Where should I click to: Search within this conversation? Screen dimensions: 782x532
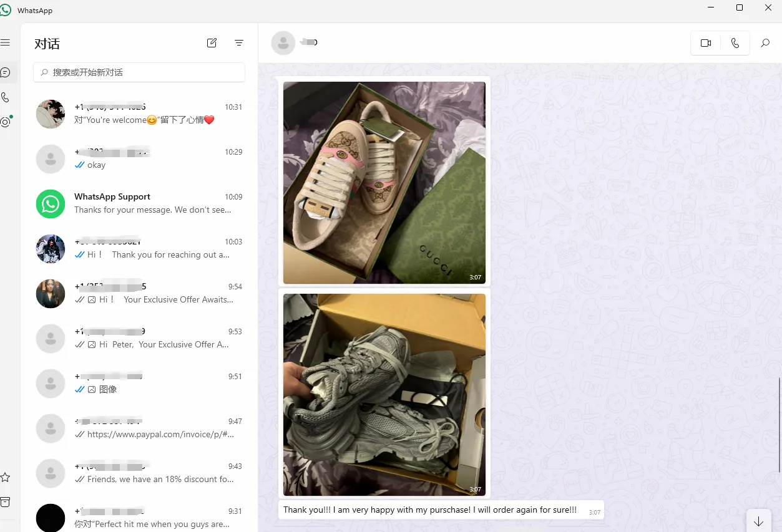765,43
